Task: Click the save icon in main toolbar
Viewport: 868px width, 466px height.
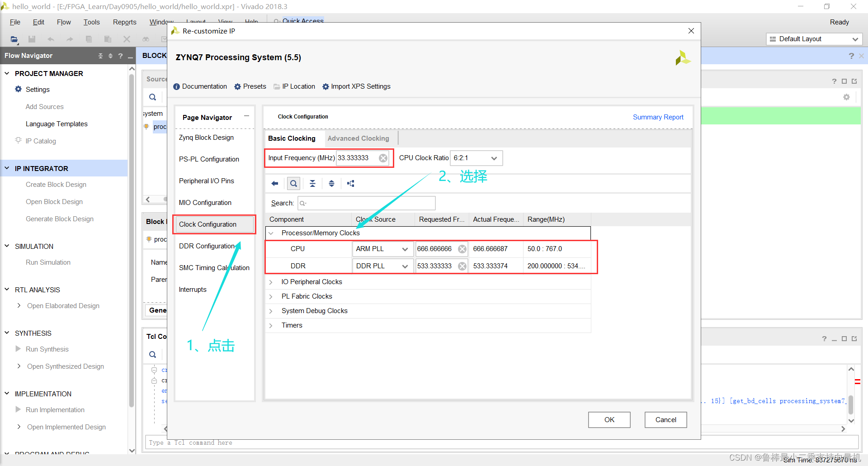Action: [x=32, y=39]
